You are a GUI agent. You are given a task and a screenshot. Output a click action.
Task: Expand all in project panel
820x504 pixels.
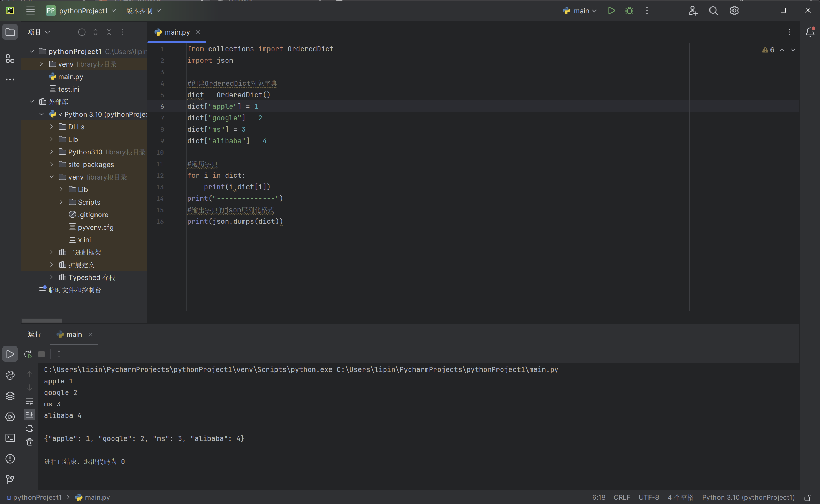(96, 32)
